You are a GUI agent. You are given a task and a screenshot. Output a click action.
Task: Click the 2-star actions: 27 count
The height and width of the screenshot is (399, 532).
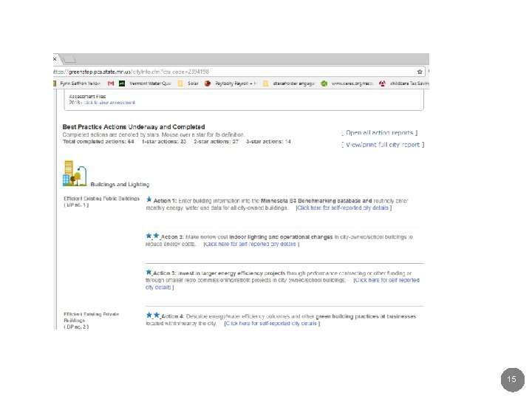(216, 141)
